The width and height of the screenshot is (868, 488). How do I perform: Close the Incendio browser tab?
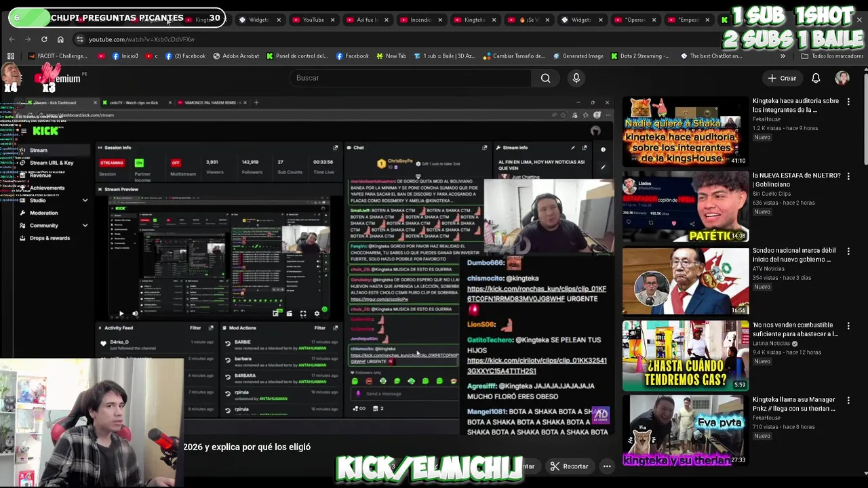tap(440, 20)
